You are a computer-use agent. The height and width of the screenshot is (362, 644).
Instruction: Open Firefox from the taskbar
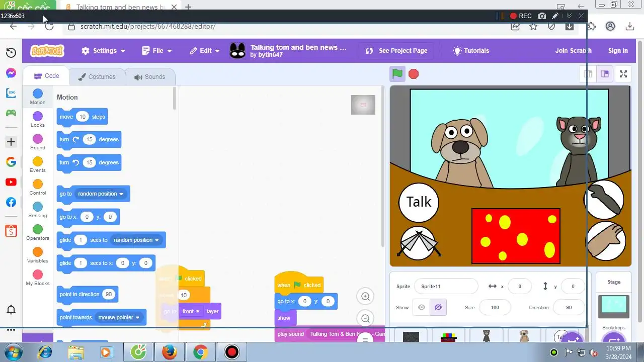click(x=169, y=352)
